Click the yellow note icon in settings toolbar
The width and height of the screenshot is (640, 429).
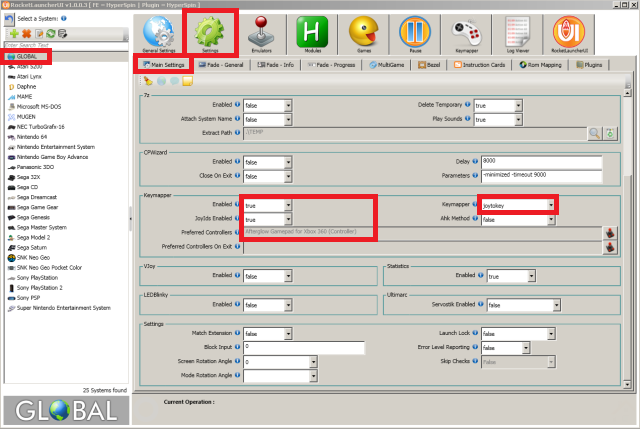click(x=187, y=81)
